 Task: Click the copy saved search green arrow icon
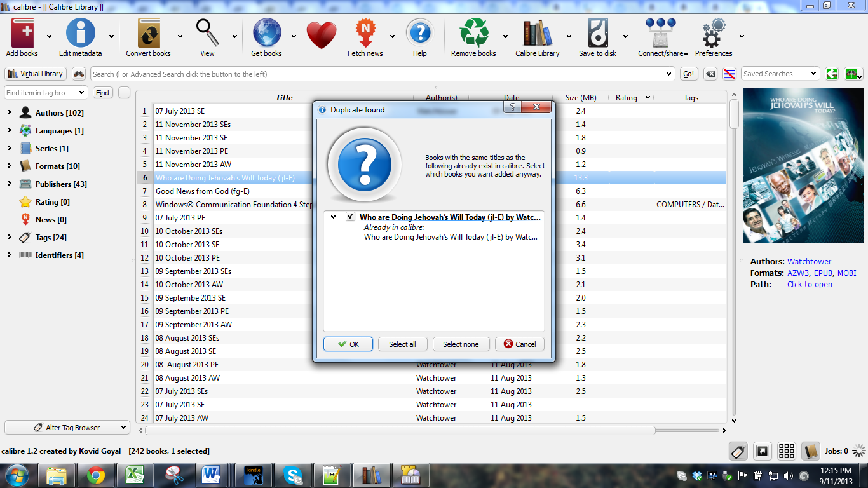pyautogui.click(x=832, y=74)
